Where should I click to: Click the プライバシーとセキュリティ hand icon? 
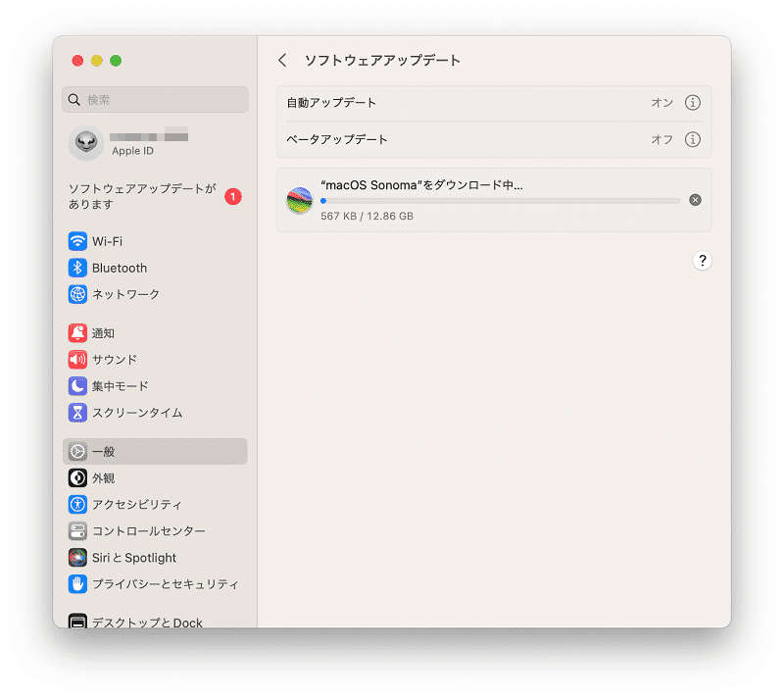(77, 583)
